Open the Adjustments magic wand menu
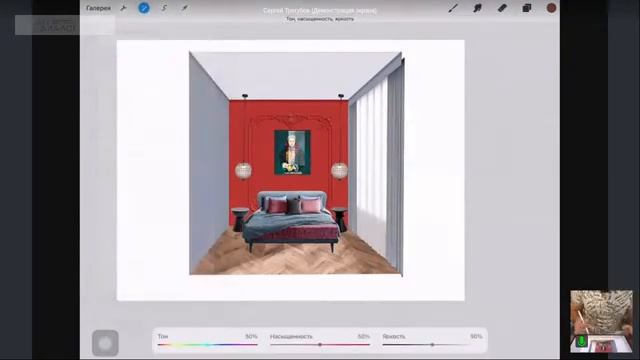This screenshot has width=640, height=360. (144, 8)
